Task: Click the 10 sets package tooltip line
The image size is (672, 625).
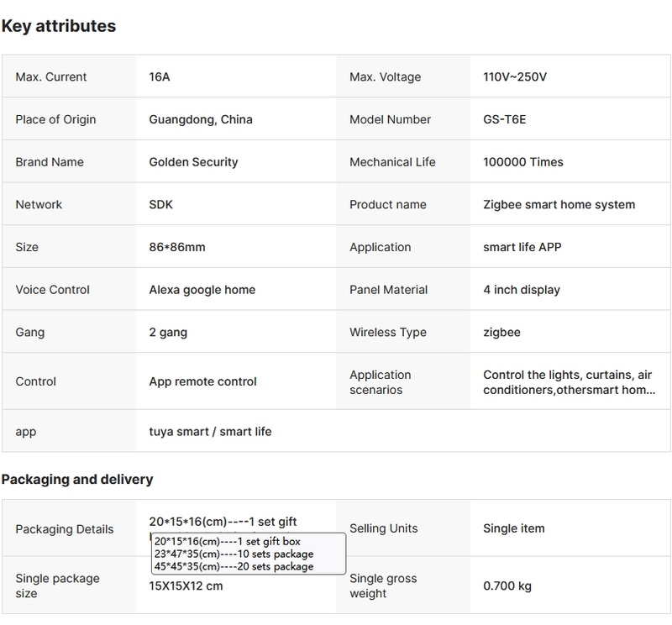Action: click(x=234, y=554)
